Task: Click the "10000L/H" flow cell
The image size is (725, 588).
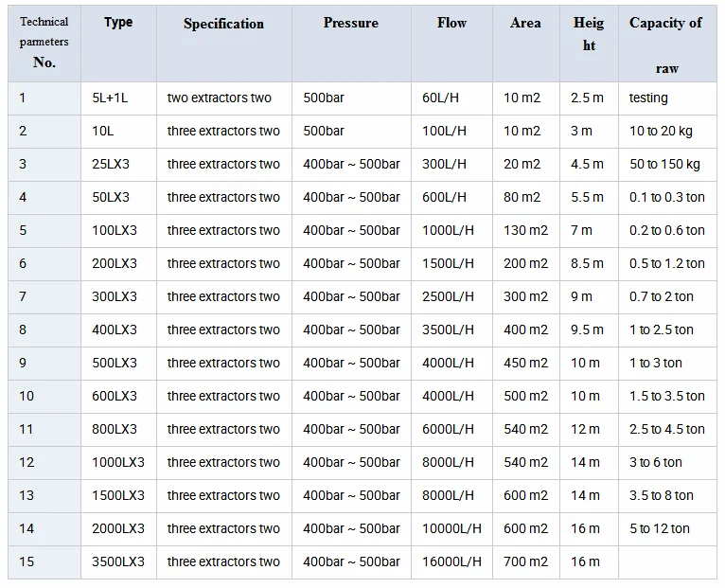Action: click(451, 528)
